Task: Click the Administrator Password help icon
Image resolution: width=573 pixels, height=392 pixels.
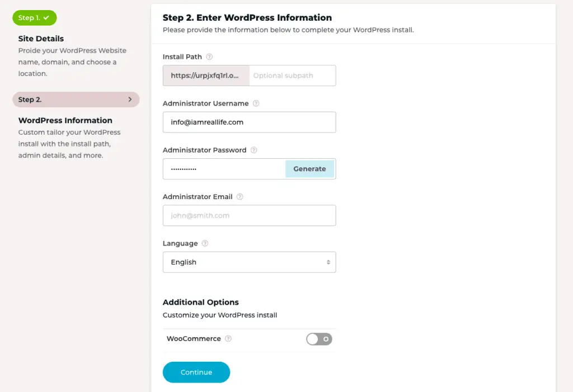Action: (x=253, y=150)
